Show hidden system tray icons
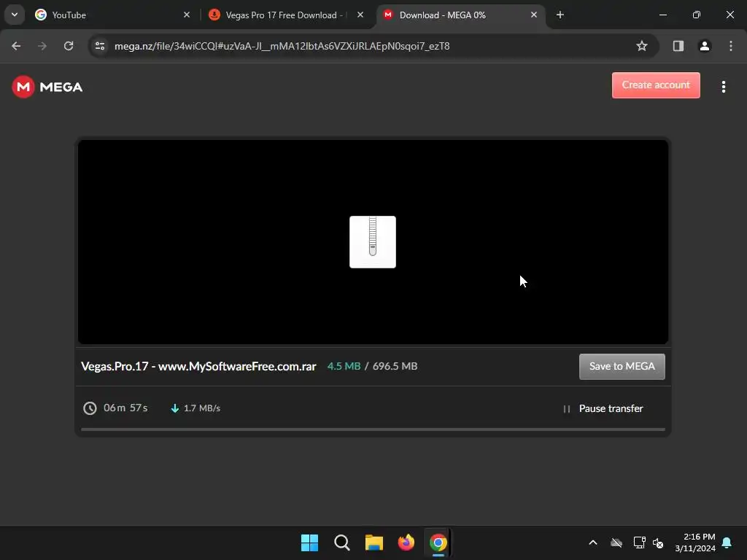 click(x=593, y=542)
